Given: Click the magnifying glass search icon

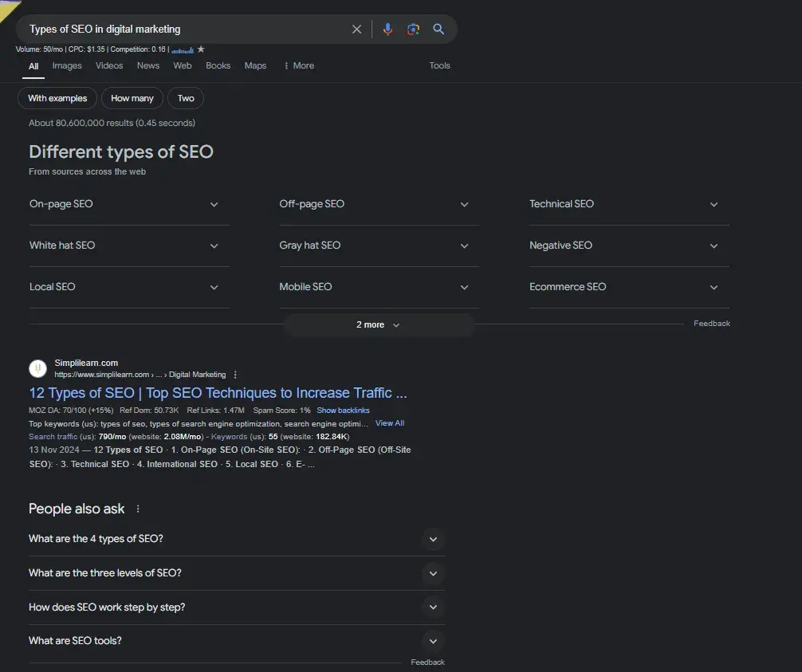Looking at the screenshot, I should [x=438, y=29].
